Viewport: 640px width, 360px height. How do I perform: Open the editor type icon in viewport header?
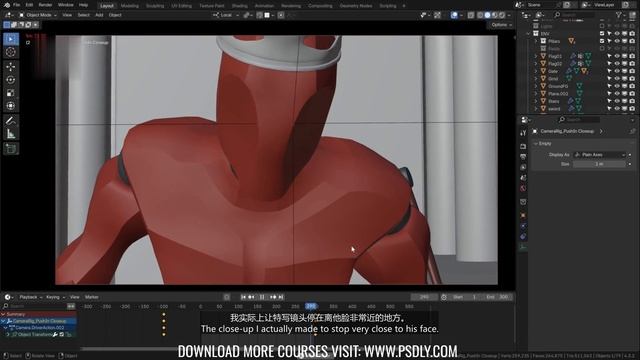coord(8,15)
